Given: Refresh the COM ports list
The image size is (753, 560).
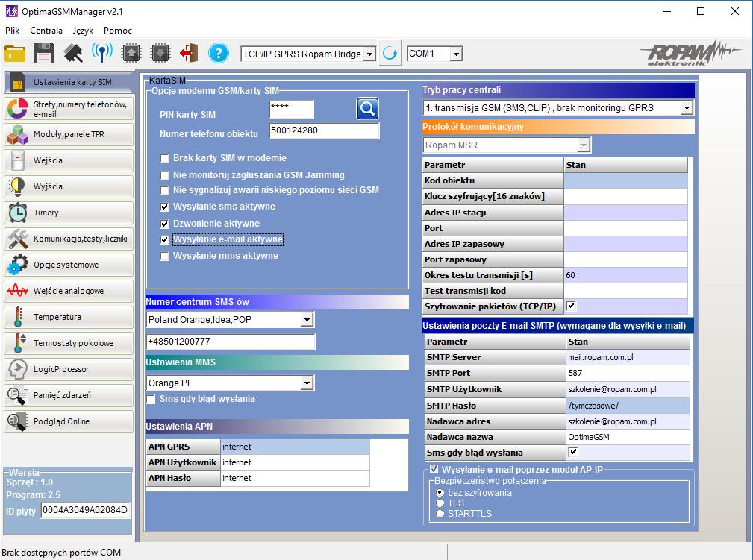Looking at the screenshot, I should 390,53.
